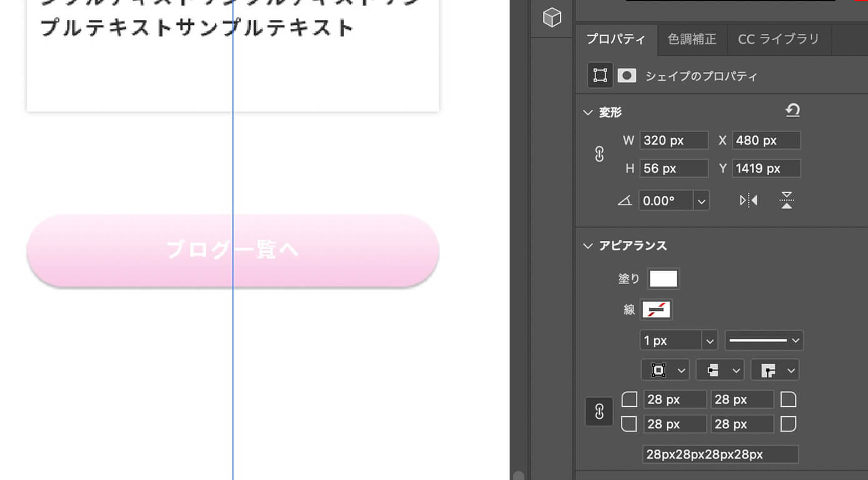The height and width of the screenshot is (480, 868).
Task: Open the stroke alignment dropdown
Action: pyautogui.click(x=665, y=370)
